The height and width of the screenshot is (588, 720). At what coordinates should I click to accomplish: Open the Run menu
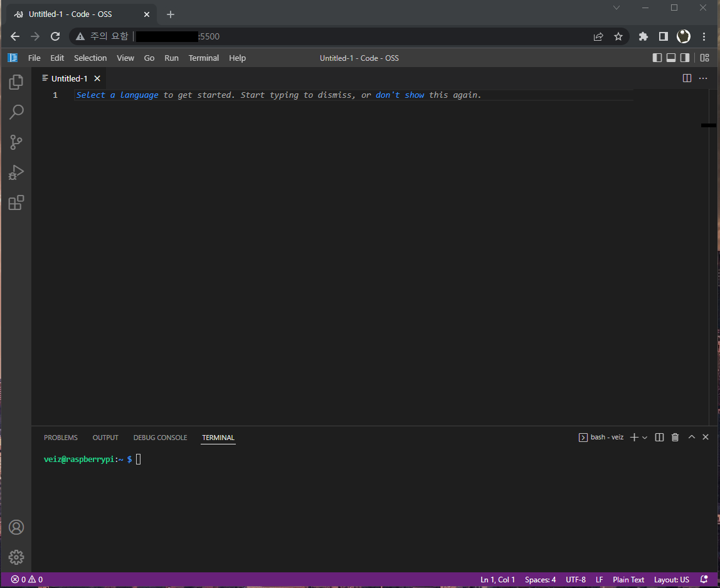(171, 58)
